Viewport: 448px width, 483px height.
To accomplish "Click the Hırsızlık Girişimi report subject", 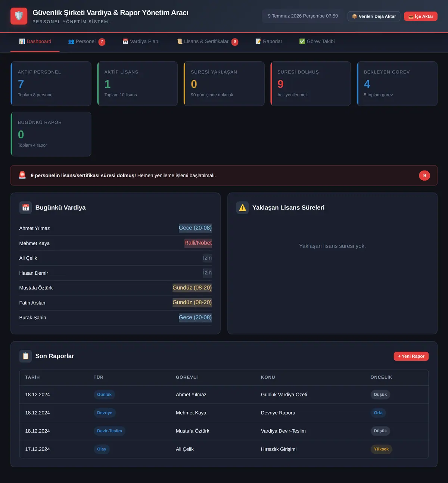I will coord(279,449).
